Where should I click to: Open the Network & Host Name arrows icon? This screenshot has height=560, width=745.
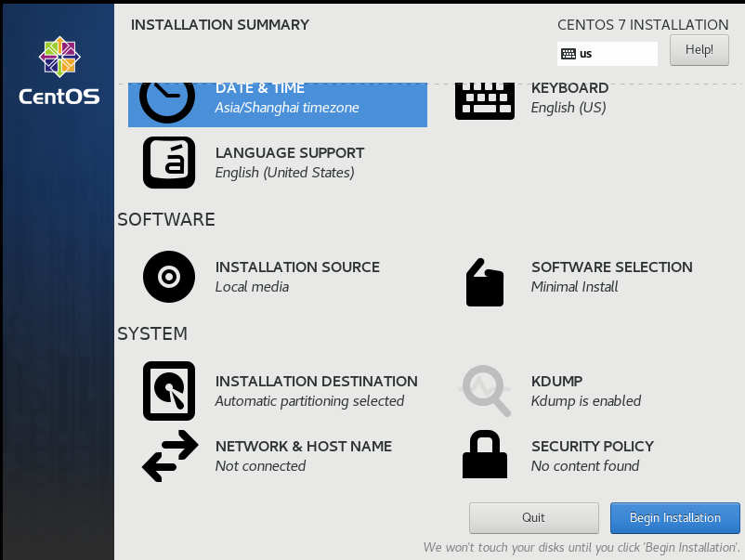[x=170, y=456]
